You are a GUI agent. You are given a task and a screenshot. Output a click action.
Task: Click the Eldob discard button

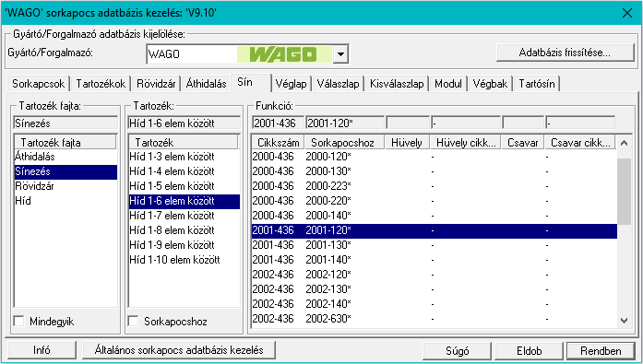point(529,351)
